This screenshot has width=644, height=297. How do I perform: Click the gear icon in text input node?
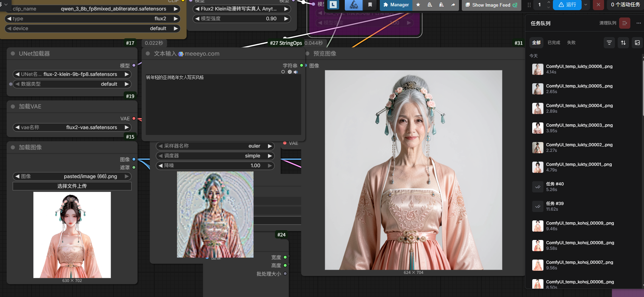pos(289,72)
